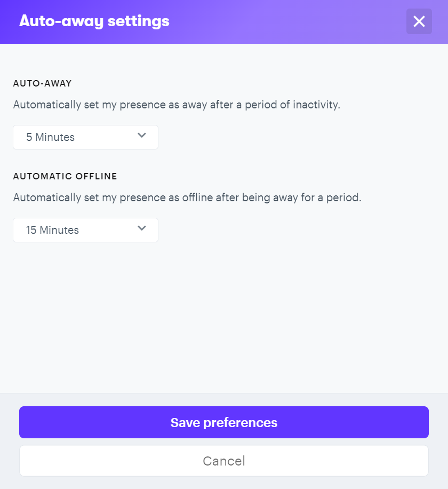This screenshot has width=448, height=489.
Task: Click the chevron beside 5 Minutes
Action: [142, 136]
